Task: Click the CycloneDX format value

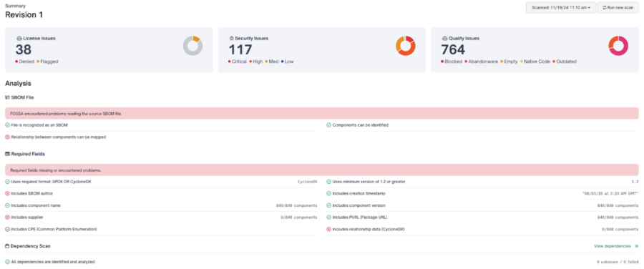Action: point(307,182)
